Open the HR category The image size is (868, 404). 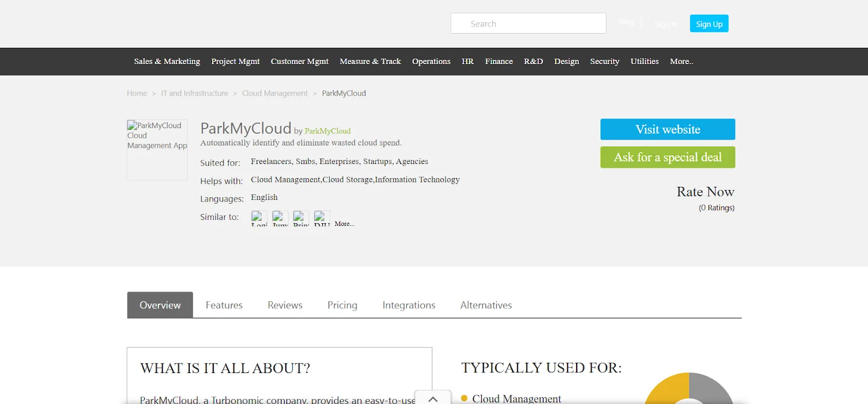(x=468, y=61)
